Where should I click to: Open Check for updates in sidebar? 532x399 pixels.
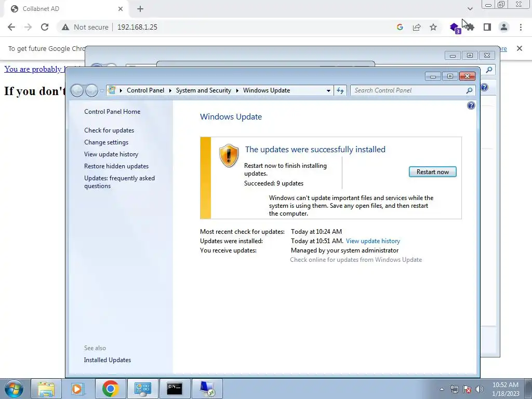pos(109,130)
